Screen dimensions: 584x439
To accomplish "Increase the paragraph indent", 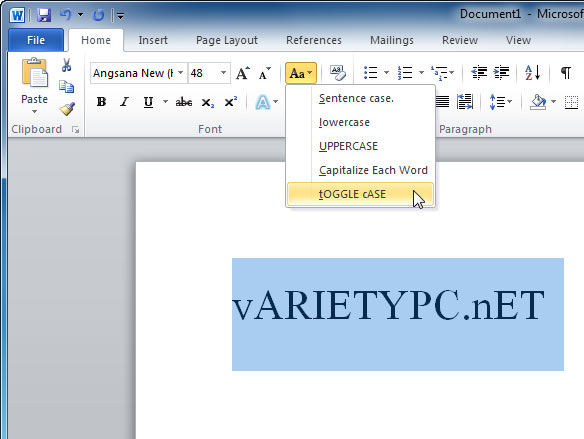I will 502,73.
